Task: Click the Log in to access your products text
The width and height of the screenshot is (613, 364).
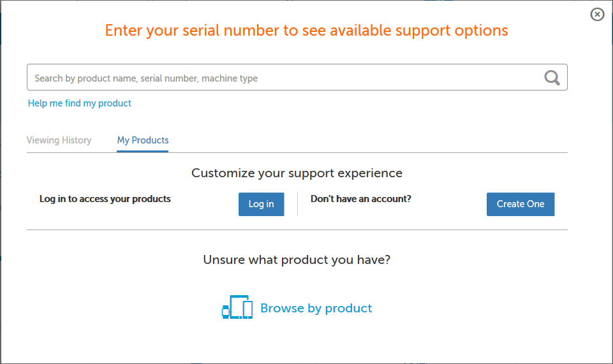Action: [x=105, y=199]
